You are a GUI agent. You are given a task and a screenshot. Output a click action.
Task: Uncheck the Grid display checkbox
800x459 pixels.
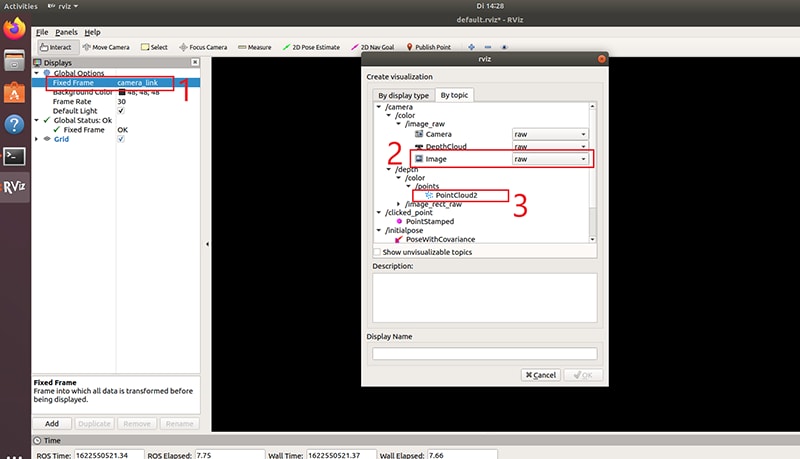(121, 139)
